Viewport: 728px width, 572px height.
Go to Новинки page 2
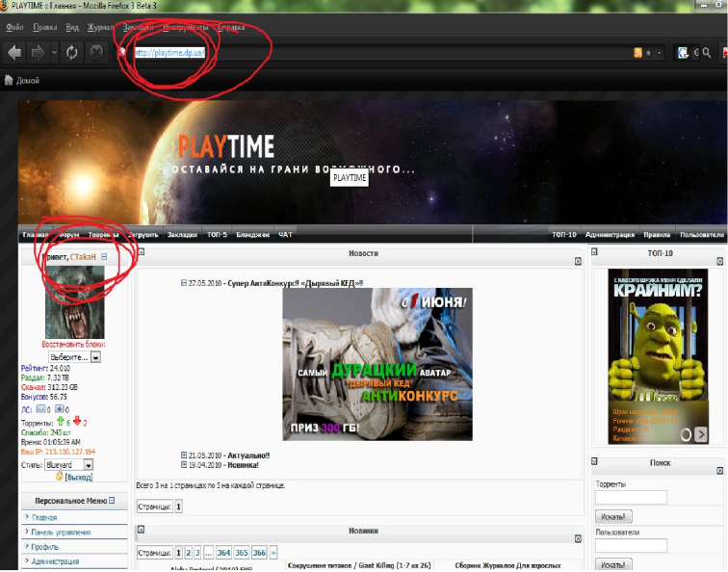tap(188, 553)
